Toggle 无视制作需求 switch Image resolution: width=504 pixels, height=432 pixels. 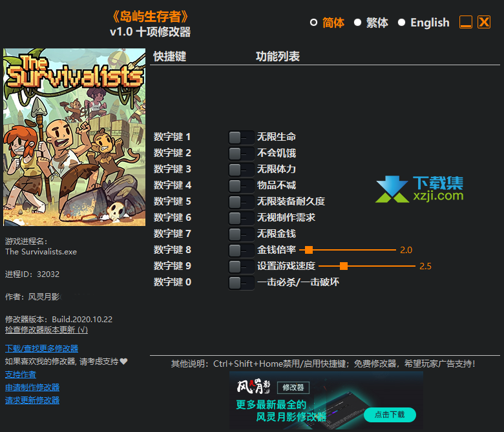[241, 218]
